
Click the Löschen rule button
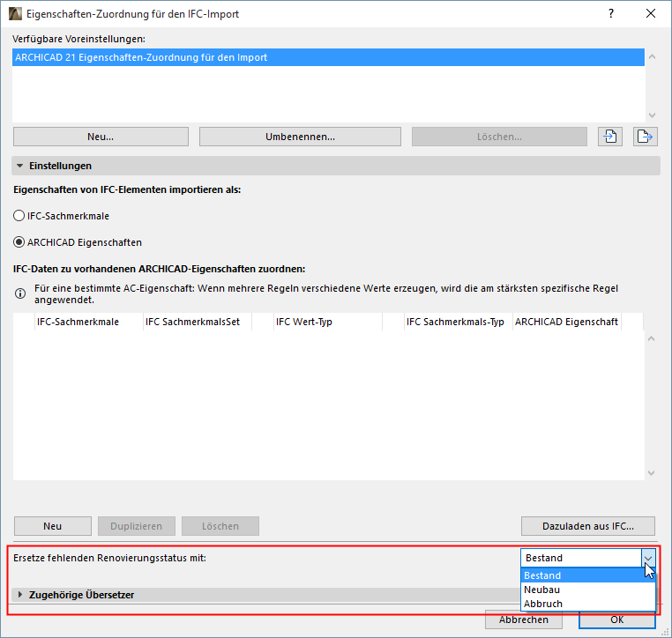220,526
